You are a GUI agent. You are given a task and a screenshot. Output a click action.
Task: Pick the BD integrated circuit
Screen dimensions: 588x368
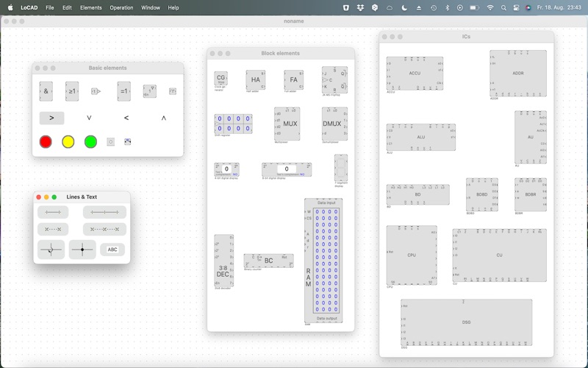pyautogui.click(x=417, y=194)
